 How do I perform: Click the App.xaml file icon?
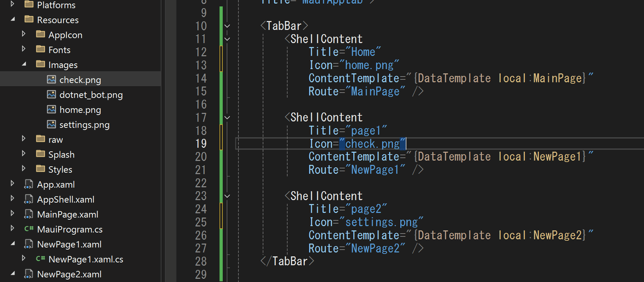pyautogui.click(x=29, y=184)
